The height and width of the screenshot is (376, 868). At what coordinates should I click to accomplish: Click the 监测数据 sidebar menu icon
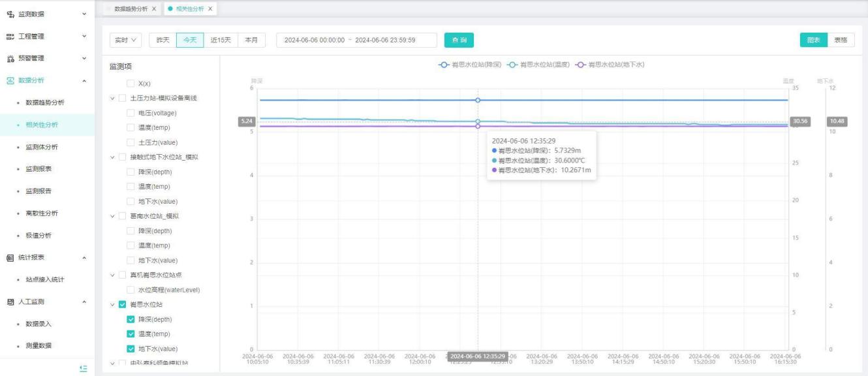(x=10, y=14)
